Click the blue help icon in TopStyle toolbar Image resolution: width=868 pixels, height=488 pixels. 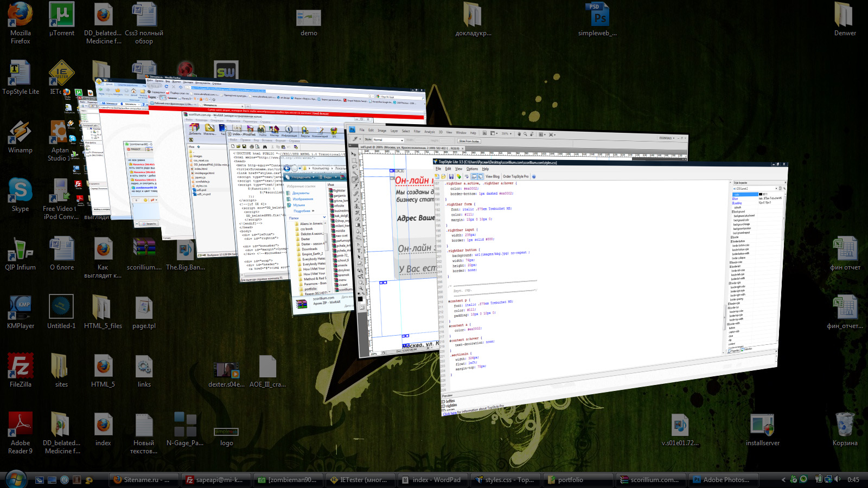click(534, 177)
